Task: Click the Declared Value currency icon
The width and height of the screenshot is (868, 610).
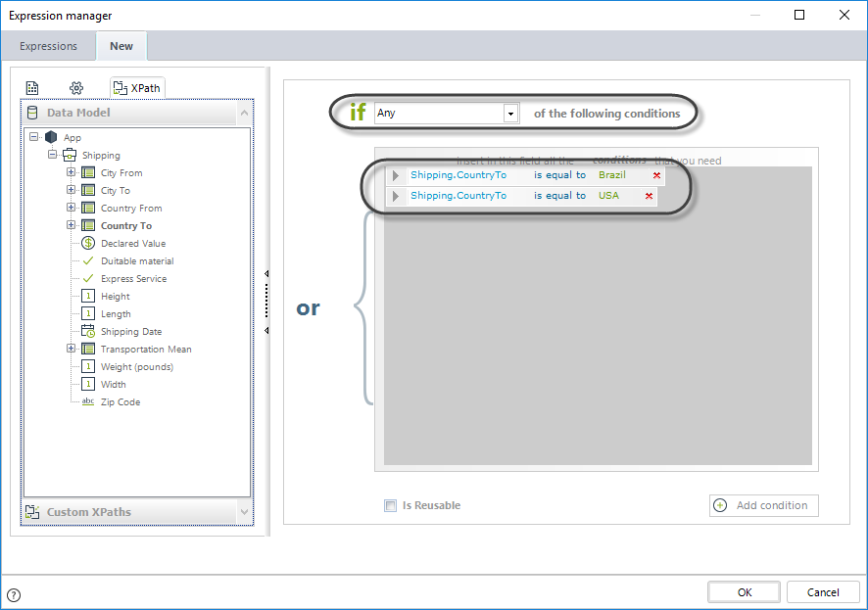Action: click(x=88, y=243)
